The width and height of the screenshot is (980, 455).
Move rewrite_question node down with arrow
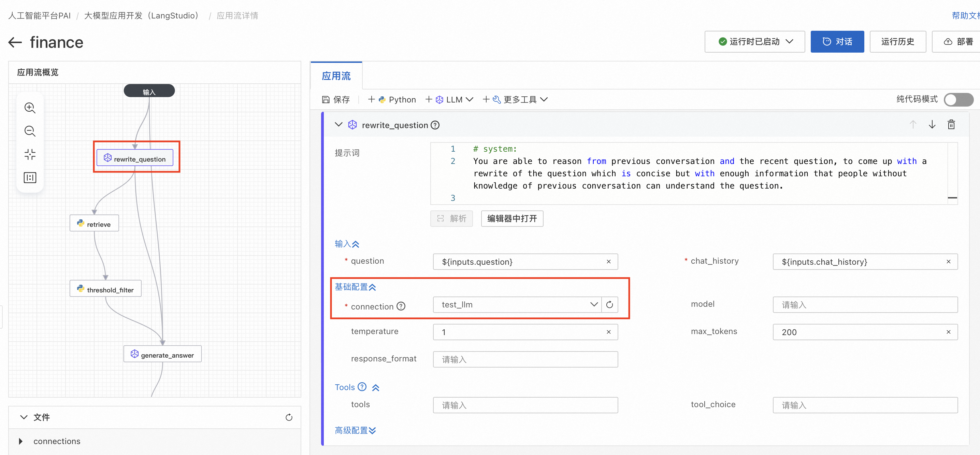coord(932,125)
